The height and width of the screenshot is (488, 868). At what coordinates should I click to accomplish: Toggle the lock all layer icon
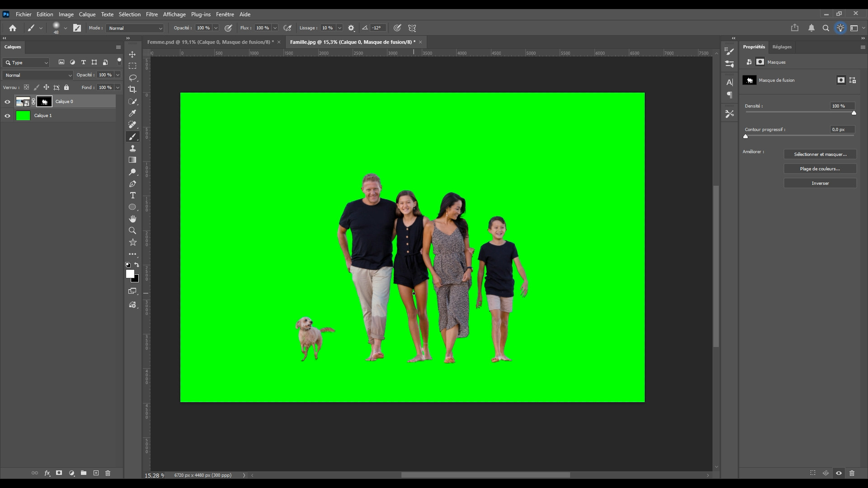(x=66, y=88)
